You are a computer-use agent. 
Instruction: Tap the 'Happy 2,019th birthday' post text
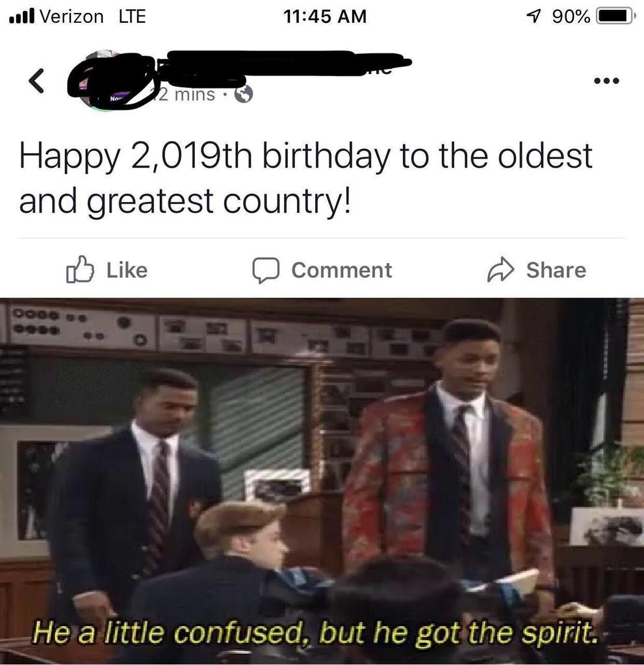click(305, 178)
